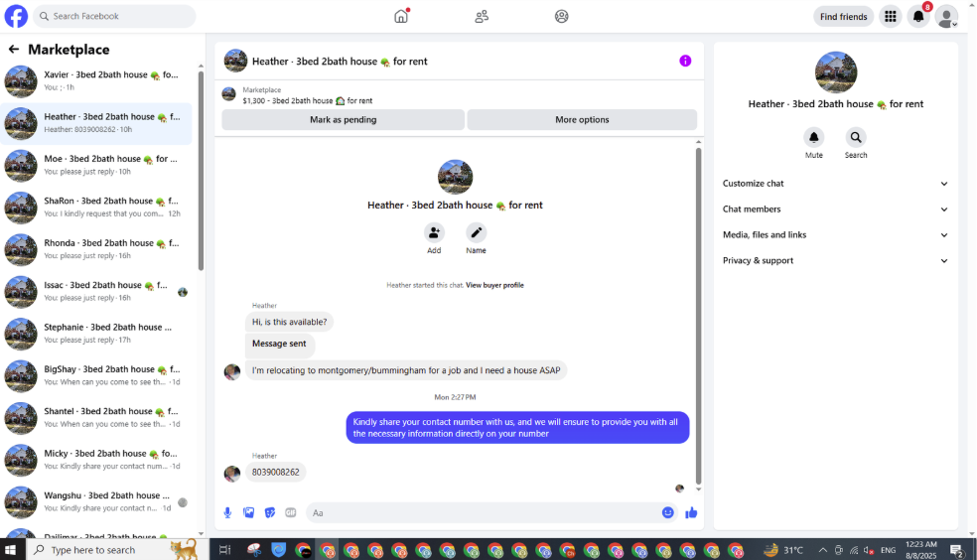
Task: Click More options button
Action: pos(582,119)
